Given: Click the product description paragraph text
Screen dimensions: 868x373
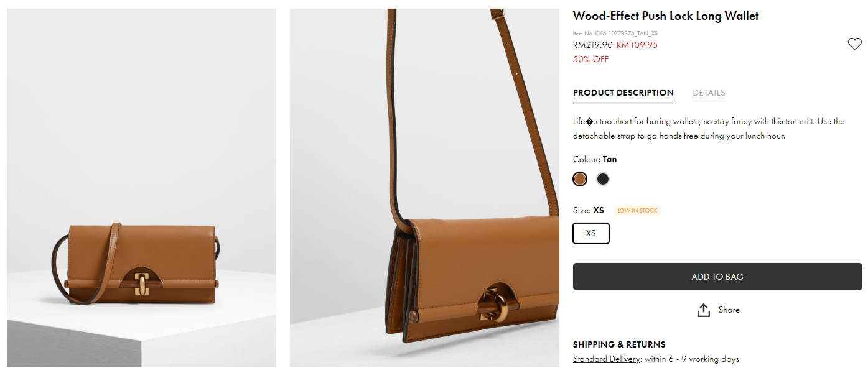Looking at the screenshot, I should click(708, 129).
